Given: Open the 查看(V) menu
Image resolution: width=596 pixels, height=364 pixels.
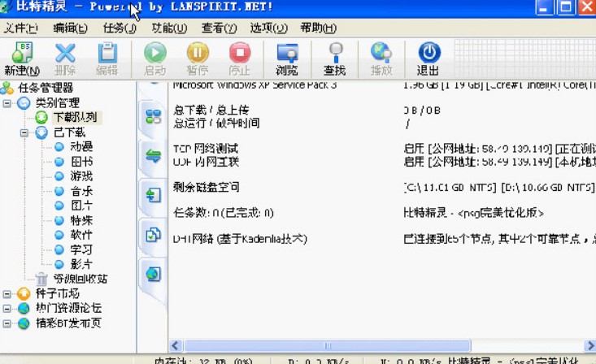Looking at the screenshot, I should pos(220,28).
